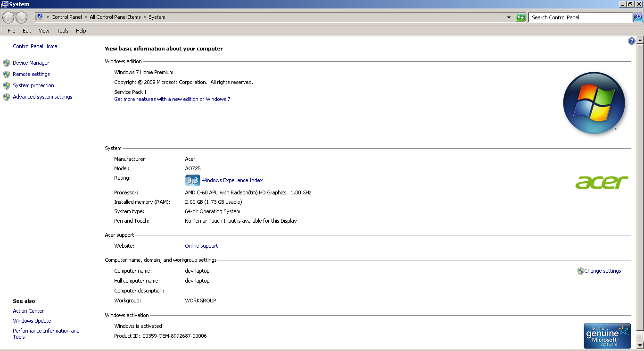Open the Edit menu
644x351 pixels.
(x=27, y=31)
